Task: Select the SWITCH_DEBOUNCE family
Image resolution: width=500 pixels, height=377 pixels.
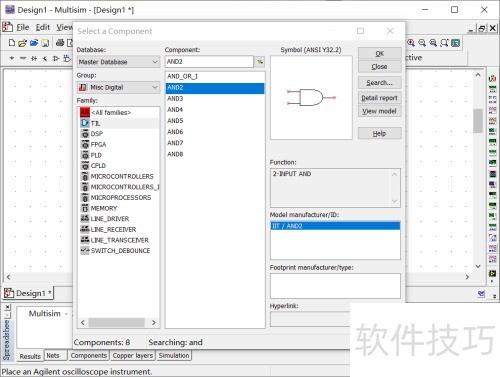Action: point(119,251)
